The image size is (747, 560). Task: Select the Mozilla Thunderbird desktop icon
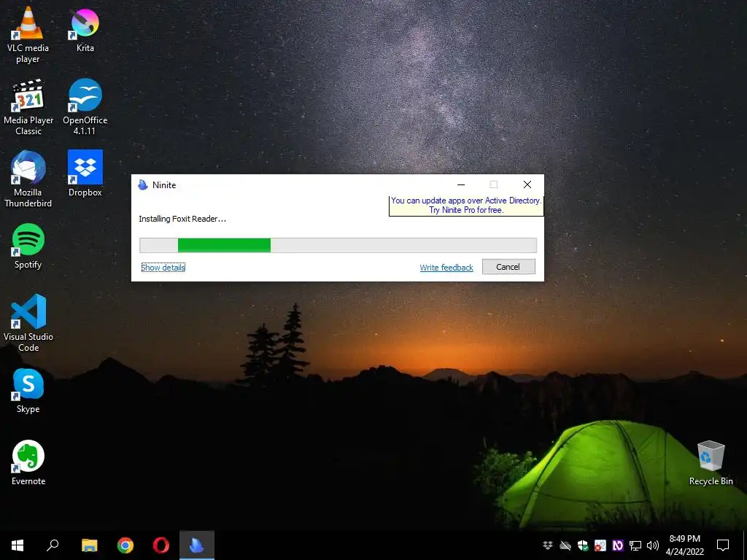(x=28, y=179)
